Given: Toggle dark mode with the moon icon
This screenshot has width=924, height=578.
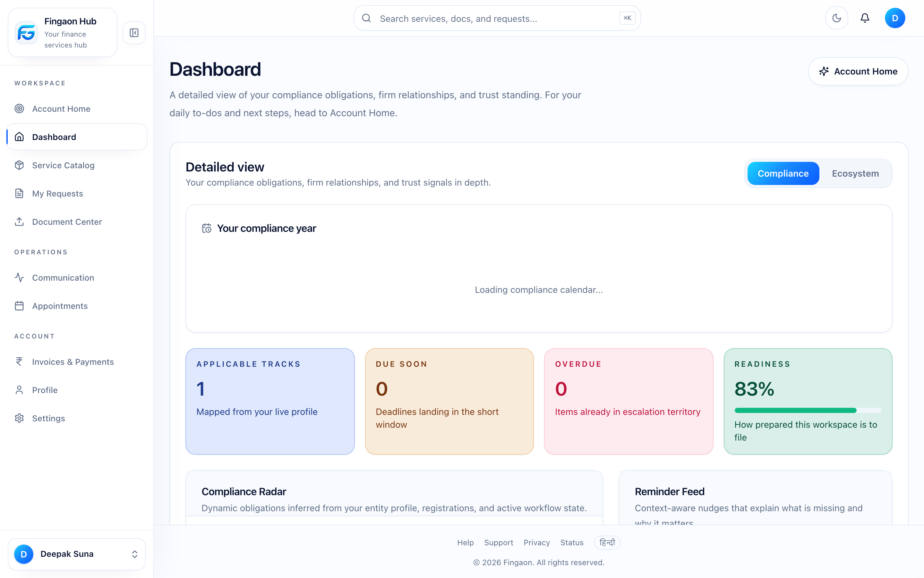Looking at the screenshot, I should tap(836, 18).
